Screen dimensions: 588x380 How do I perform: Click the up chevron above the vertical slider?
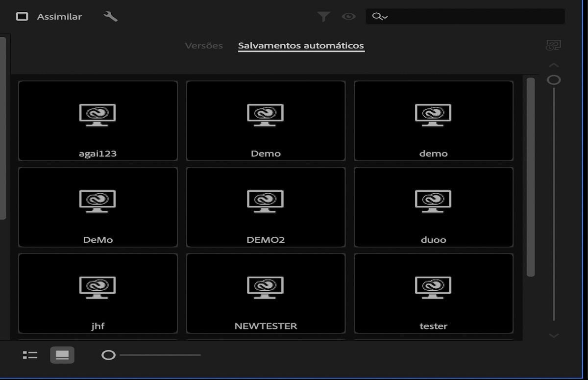point(554,65)
